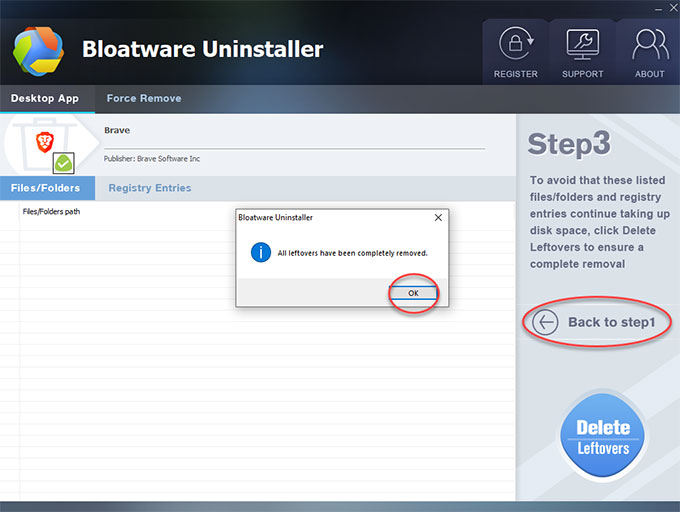Click the Brave lion app icon

tap(45, 142)
